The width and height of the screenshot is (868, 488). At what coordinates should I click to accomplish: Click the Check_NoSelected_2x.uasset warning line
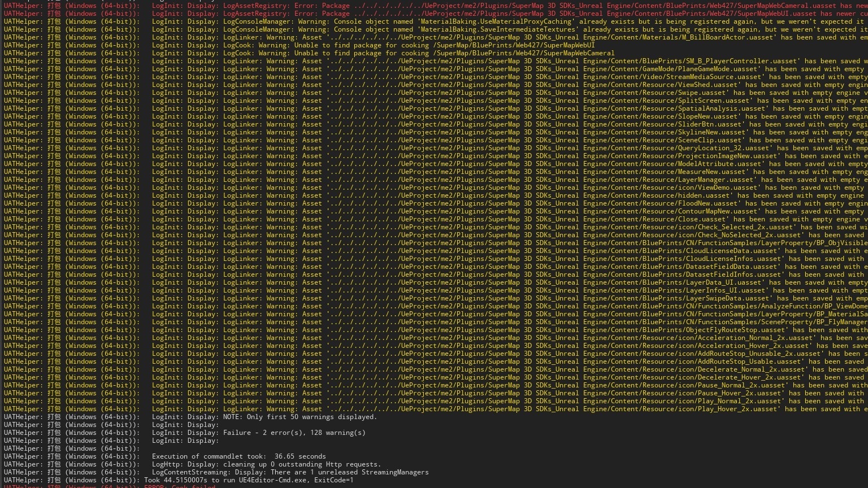point(436,235)
